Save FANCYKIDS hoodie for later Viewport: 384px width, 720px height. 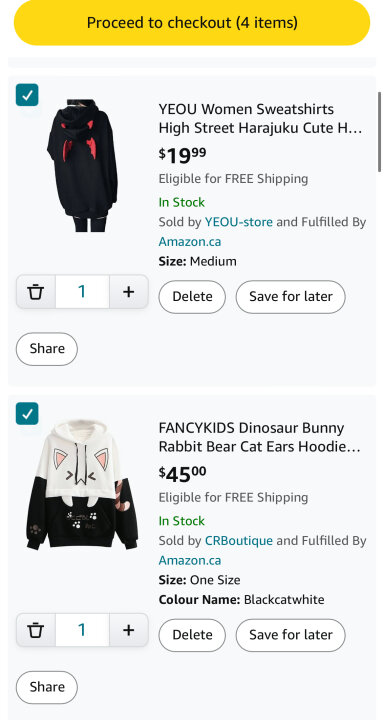pyautogui.click(x=291, y=635)
